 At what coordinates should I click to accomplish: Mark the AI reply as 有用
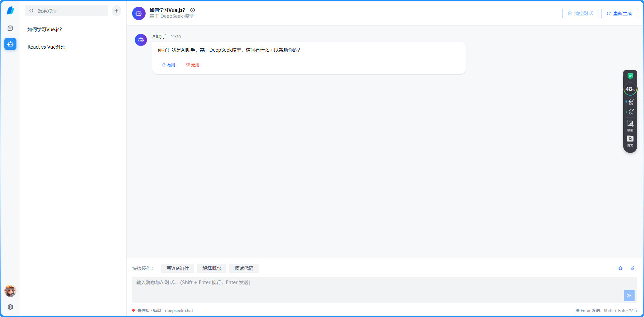[x=168, y=65]
